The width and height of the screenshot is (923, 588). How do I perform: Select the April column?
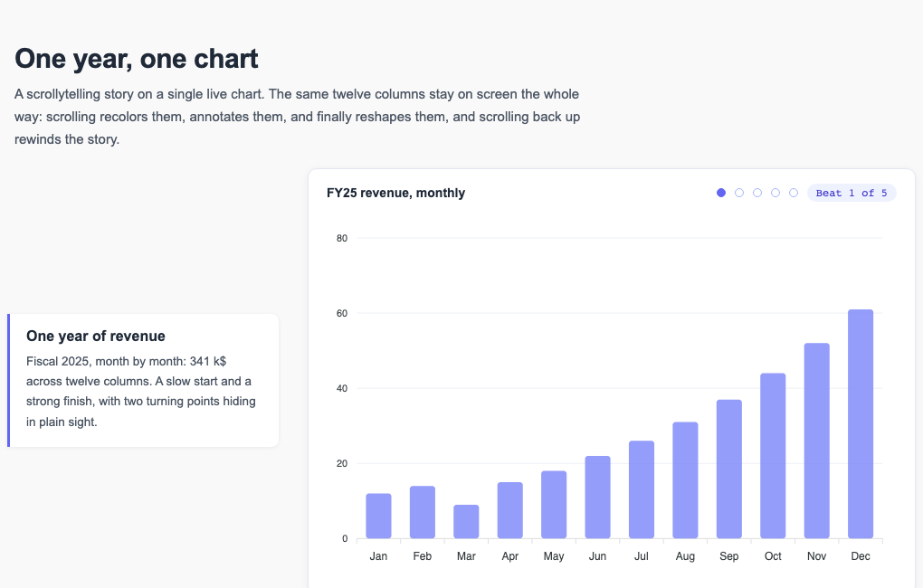pos(509,510)
